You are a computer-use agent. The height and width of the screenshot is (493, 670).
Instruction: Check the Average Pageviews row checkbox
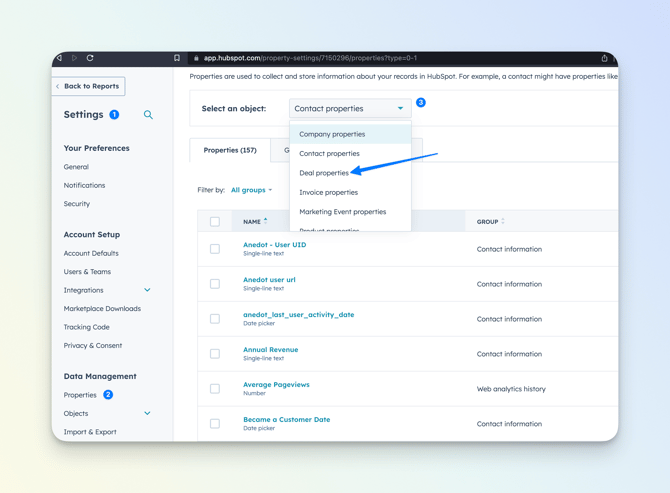click(215, 389)
